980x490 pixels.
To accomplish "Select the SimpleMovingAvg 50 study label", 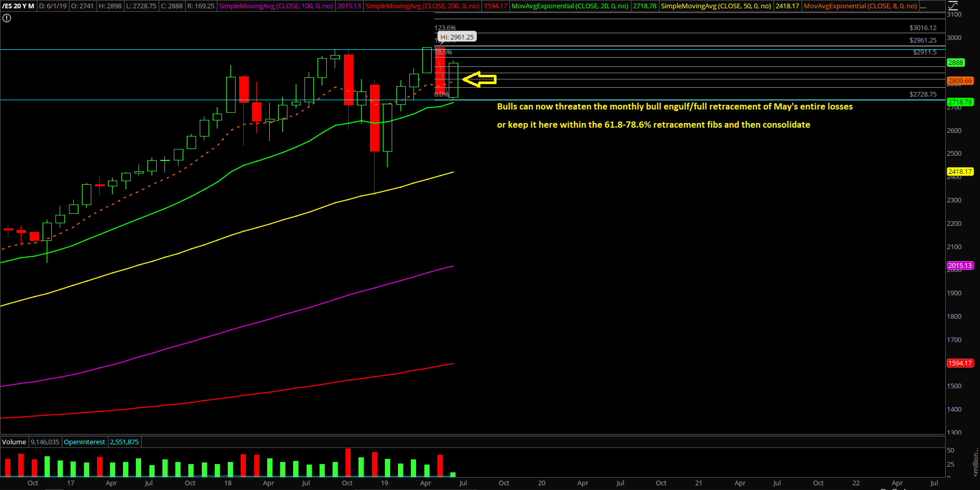I will coord(715,6).
